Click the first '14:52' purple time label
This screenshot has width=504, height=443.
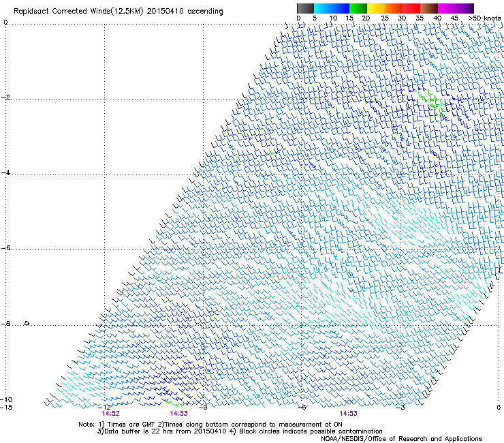tap(110, 414)
